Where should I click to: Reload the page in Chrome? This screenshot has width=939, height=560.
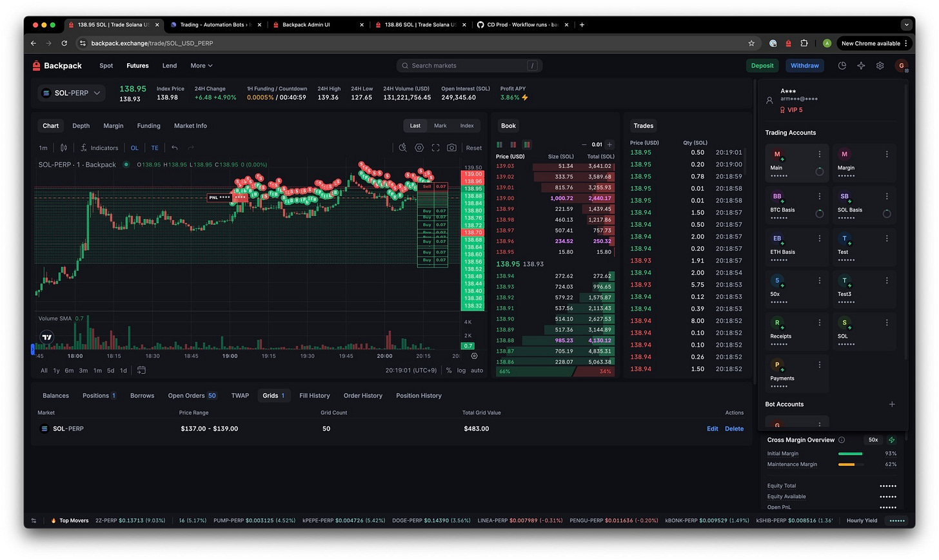coord(64,43)
